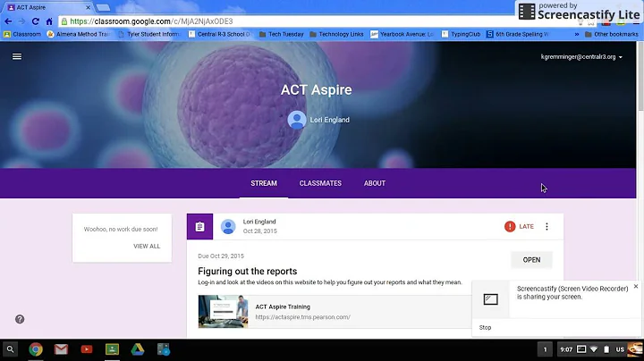This screenshot has width=644, height=361.
Task: Open the Figuring out the reports assignment
Action: (x=248, y=271)
